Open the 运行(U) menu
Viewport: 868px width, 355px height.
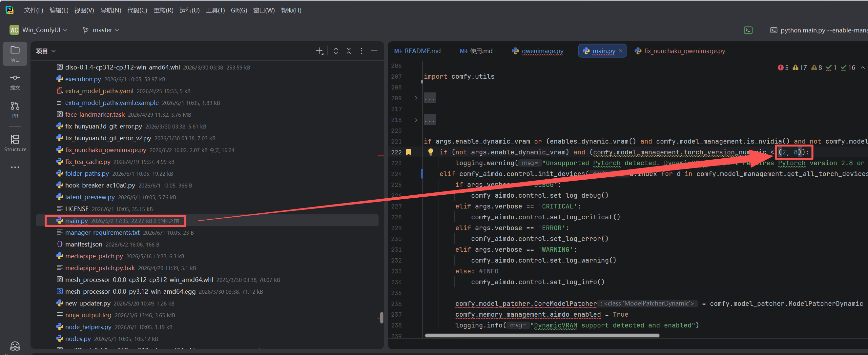[x=189, y=10]
